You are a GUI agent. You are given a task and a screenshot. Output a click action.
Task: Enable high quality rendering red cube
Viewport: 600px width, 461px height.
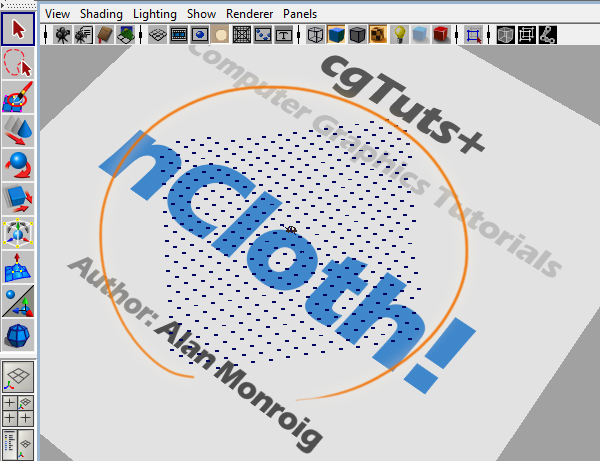441,35
